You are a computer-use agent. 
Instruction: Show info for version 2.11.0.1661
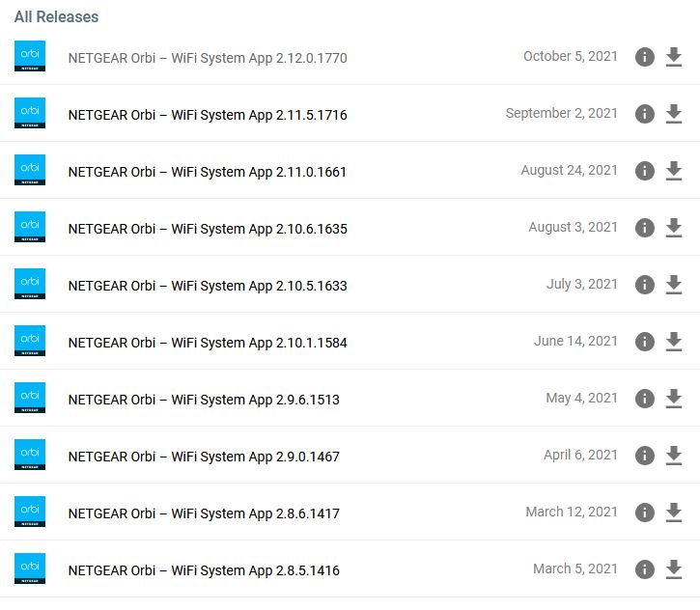645,171
